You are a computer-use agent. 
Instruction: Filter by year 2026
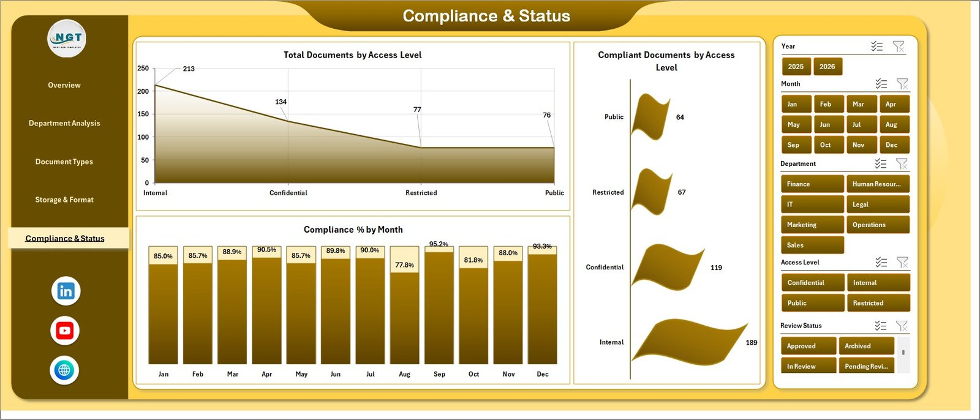[827, 67]
